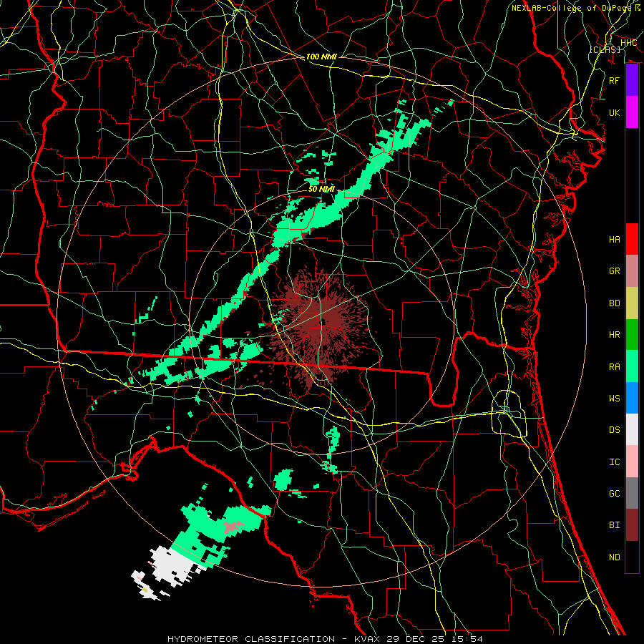Image resolution: width=644 pixels, height=644 pixels.
Task: Click the HYDROMETEOR CLASSIFICATION caption text
Action: (x=251, y=639)
